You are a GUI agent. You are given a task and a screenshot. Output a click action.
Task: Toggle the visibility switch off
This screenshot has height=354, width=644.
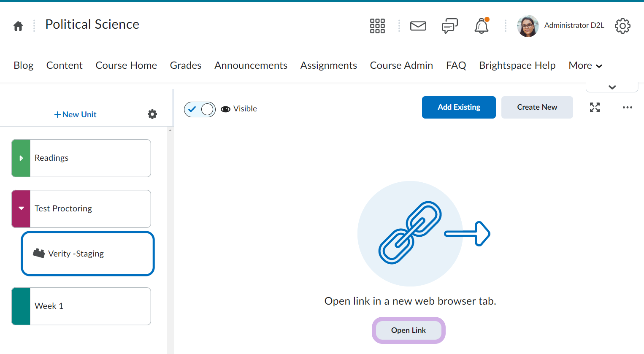[x=200, y=109]
